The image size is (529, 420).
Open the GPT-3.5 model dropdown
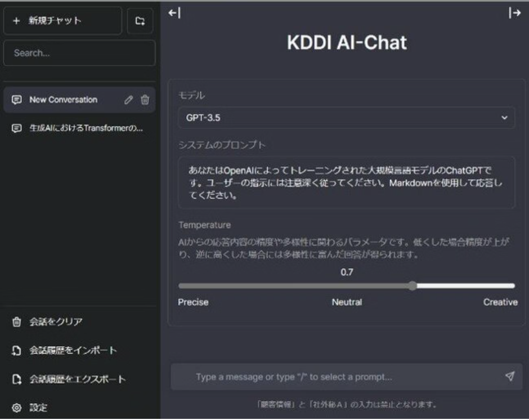pos(346,118)
